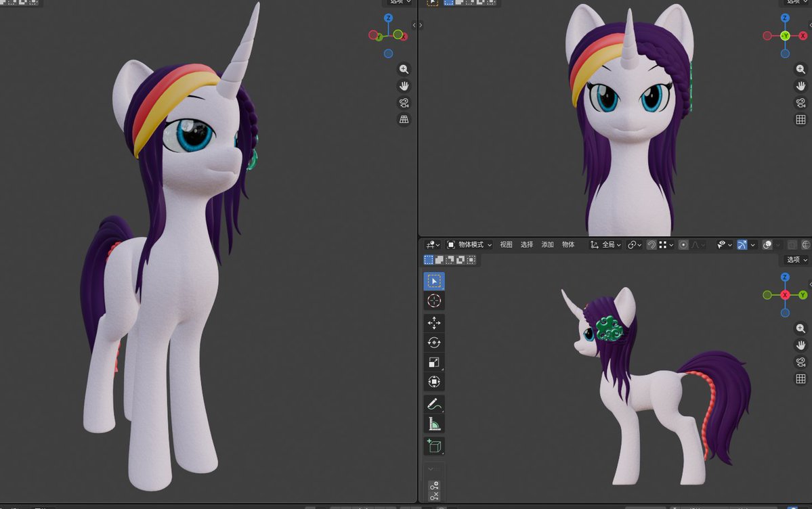Click the red X axis on front-face viewport gizmo
The width and height of the screenshot is (812, 509).
[803, 36]
